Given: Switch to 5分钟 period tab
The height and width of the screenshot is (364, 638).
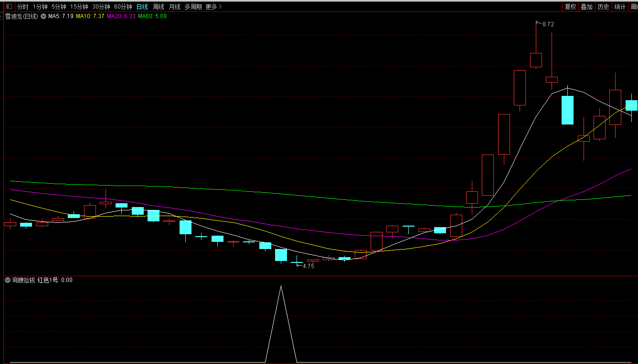Looking at the screenshot, I should pyautogui.click(x=59, y=7).
